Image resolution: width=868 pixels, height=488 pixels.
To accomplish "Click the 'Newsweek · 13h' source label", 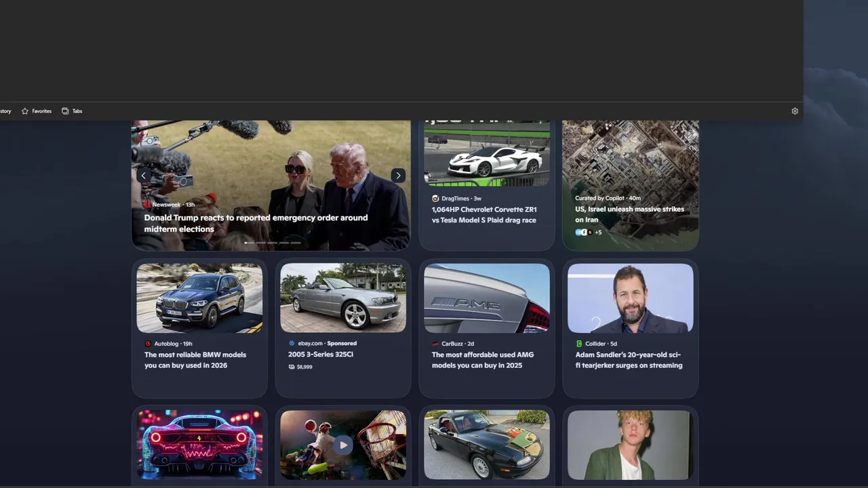I will pos(174,204).
